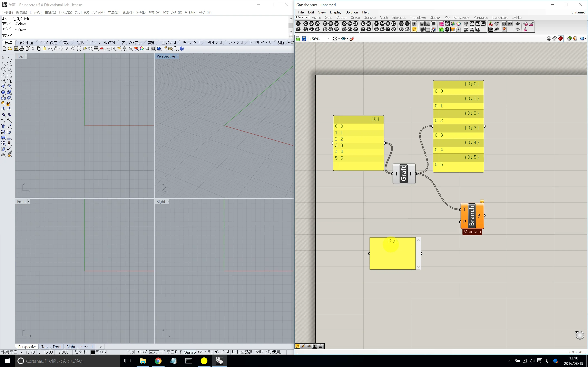Click the lock objects padlock icon
This screenshot has width=588, height=367.
coord(130,49)
